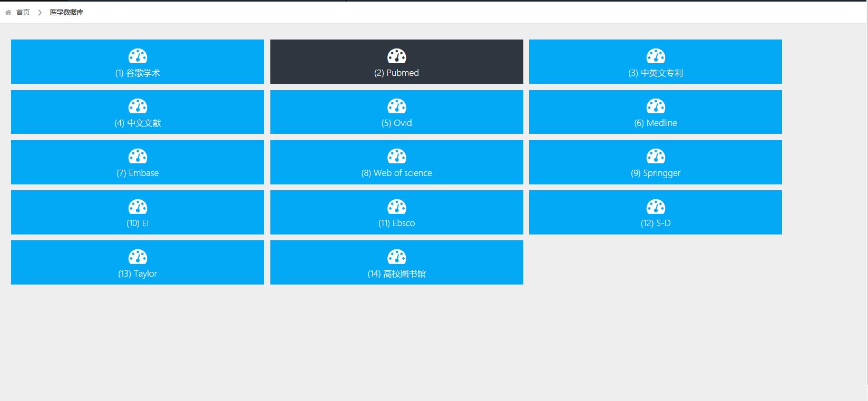Click the gauge icon above 谷歌学术
Image resolution: width=868 pixels, height=401 pixels.
[x=138, y=56]
